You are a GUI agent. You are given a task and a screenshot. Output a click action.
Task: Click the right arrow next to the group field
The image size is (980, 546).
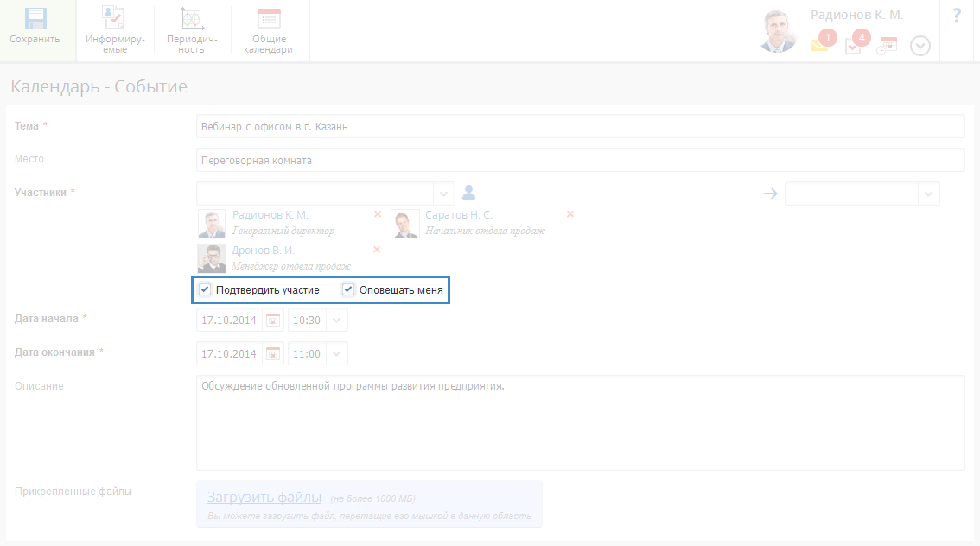point(770,194)
